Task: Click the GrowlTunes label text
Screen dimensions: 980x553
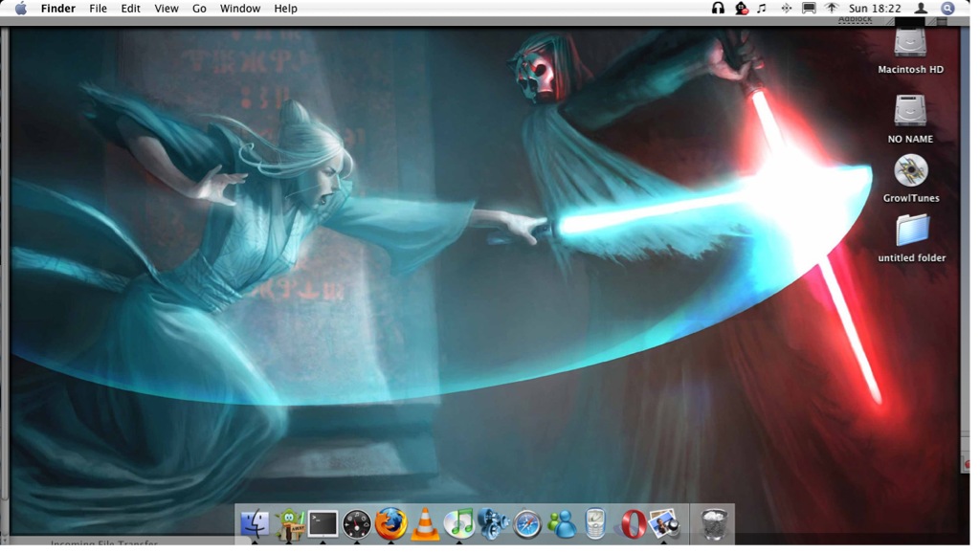Action: click(911, 198)
